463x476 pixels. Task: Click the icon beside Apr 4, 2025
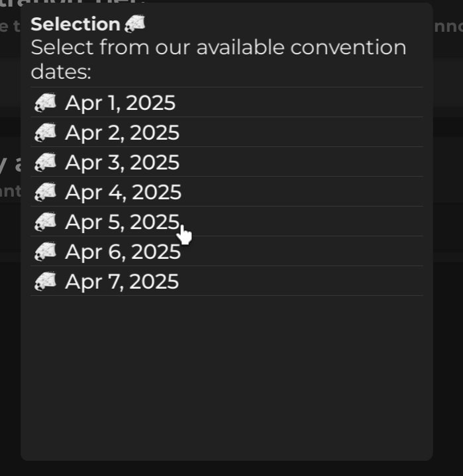[45, 192]
